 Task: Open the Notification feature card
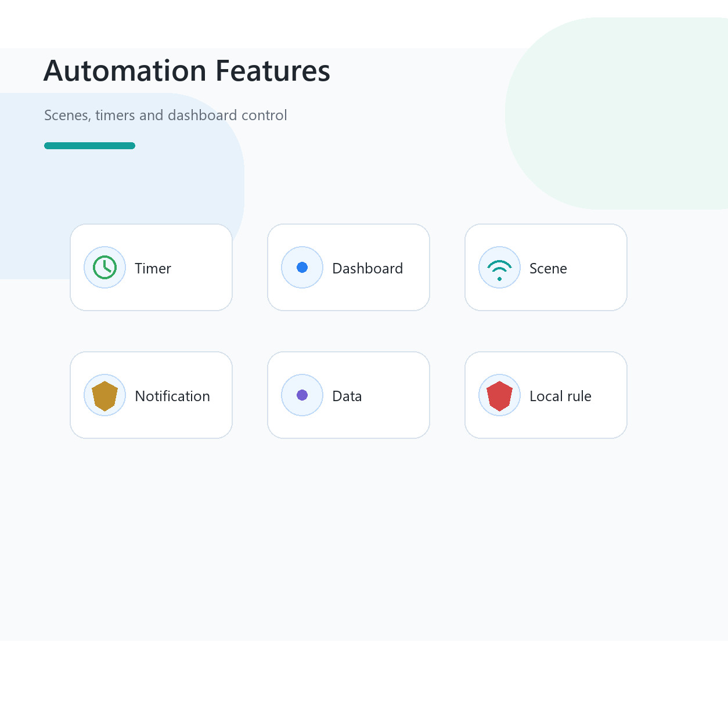151,395
